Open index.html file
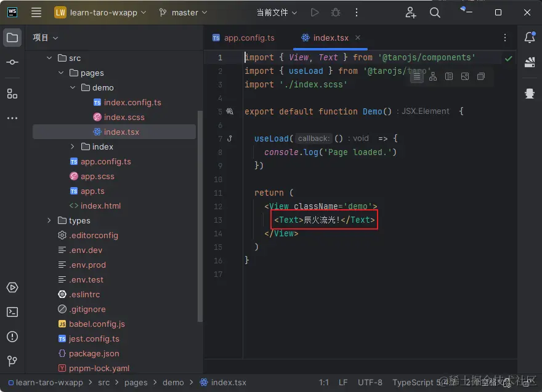This screenshot has height=392, width=542. point(95,206)
